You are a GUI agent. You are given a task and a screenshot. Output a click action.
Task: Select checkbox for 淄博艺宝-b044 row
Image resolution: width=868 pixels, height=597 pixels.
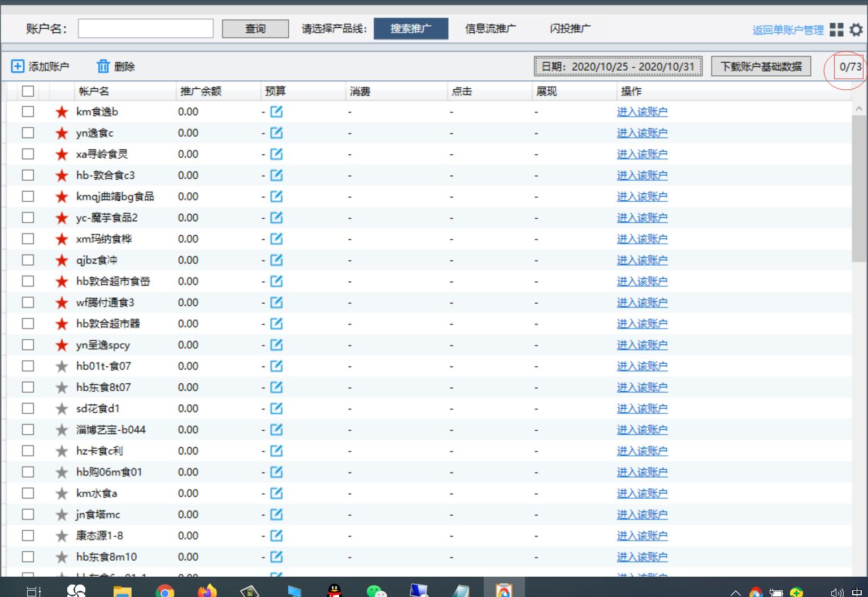point(28,430)
